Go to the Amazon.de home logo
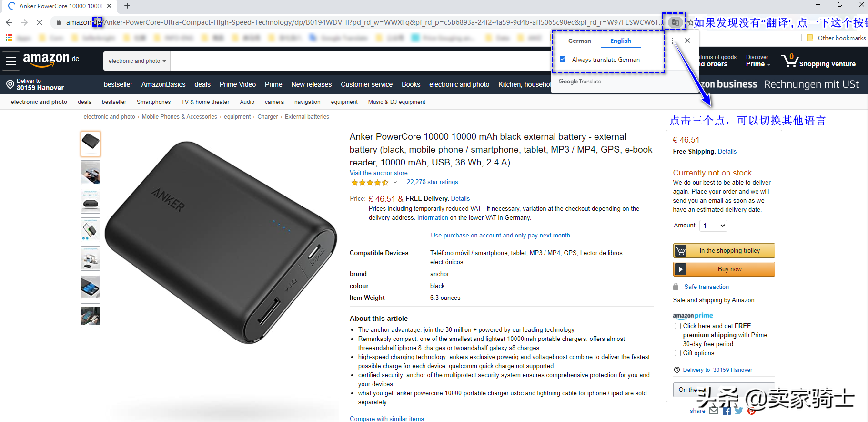The width and height of the screenshot is (868, 422). click(x=51, y=60)
